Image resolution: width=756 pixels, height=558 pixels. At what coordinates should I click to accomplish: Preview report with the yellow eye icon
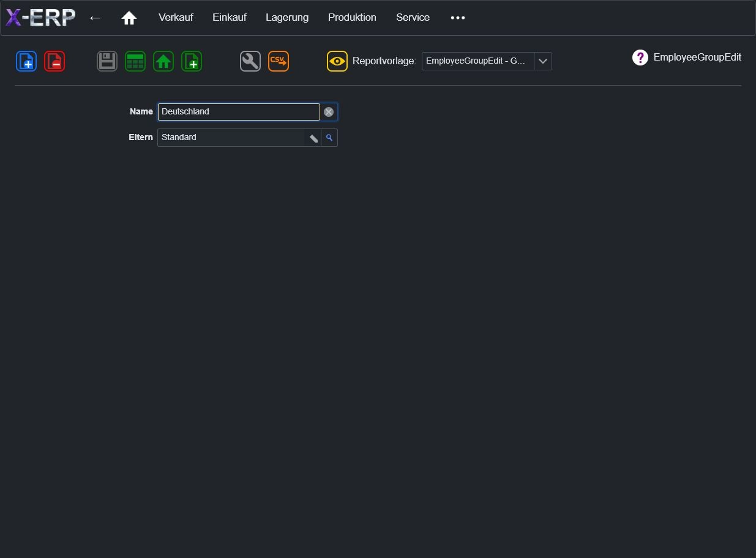337,61
